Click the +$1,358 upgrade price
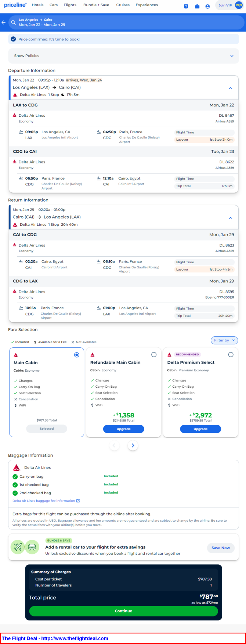The width and height of the screenshot is (246, 644). coord(124,415)
